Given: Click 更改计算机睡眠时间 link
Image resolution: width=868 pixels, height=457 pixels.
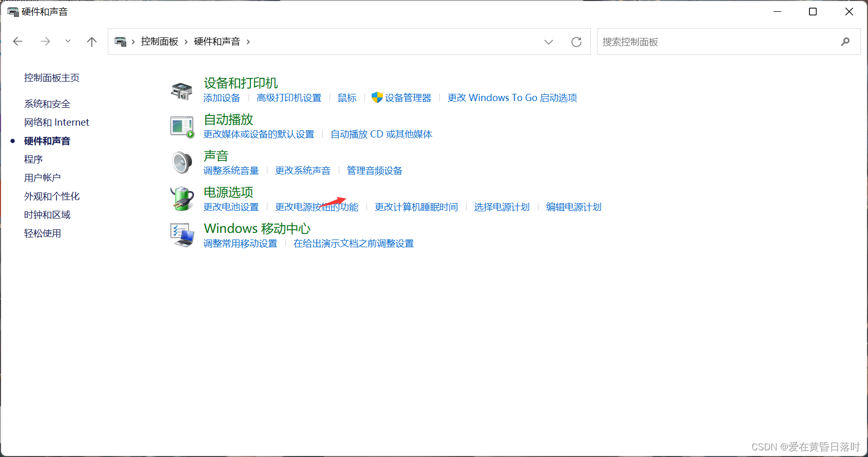Looking at the screenshot, I should [x=416, y=207].
